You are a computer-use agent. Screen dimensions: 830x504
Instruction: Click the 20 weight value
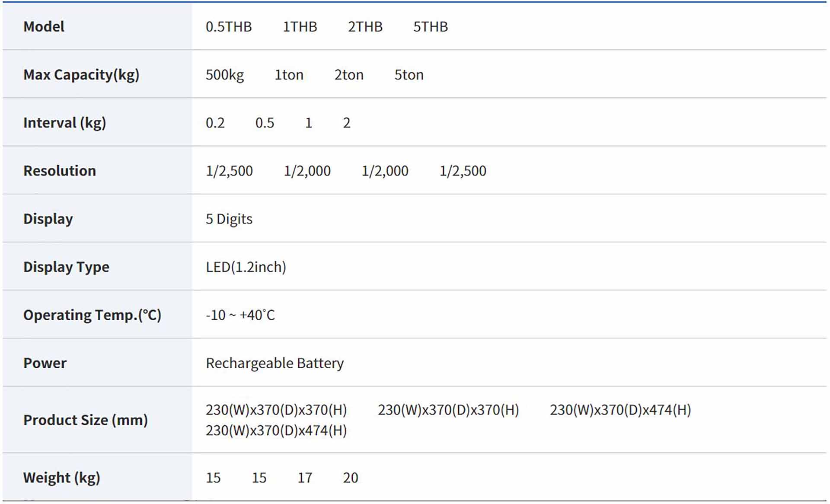point(350,478)
